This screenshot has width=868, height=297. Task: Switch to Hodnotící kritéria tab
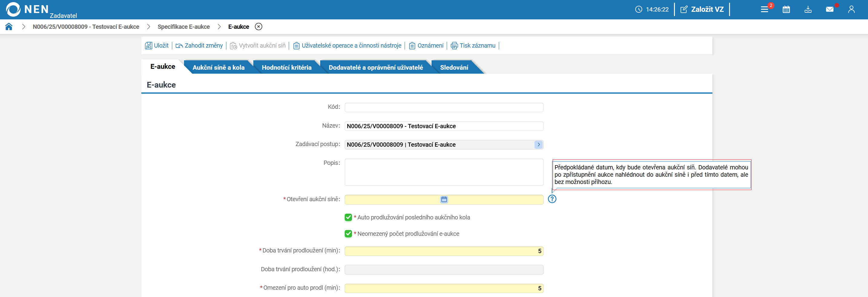point(286,68)
